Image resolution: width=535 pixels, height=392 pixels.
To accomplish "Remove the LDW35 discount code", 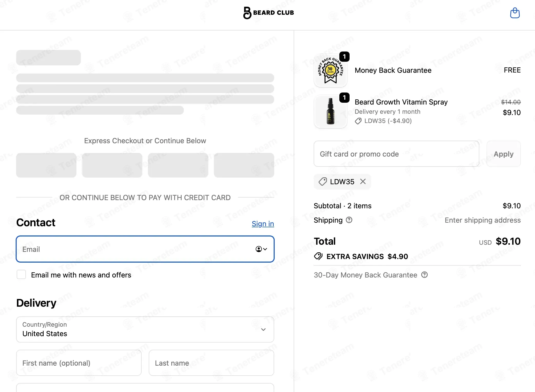I will tap(363, 182).
